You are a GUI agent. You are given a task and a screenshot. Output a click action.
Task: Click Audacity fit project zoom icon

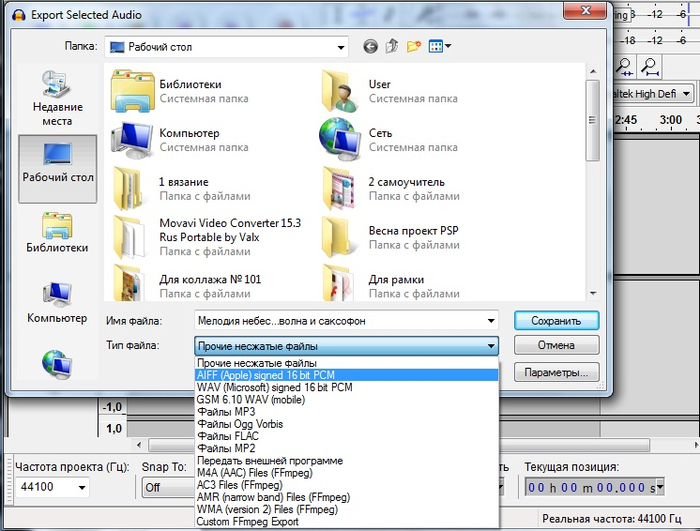pos(650,67)
